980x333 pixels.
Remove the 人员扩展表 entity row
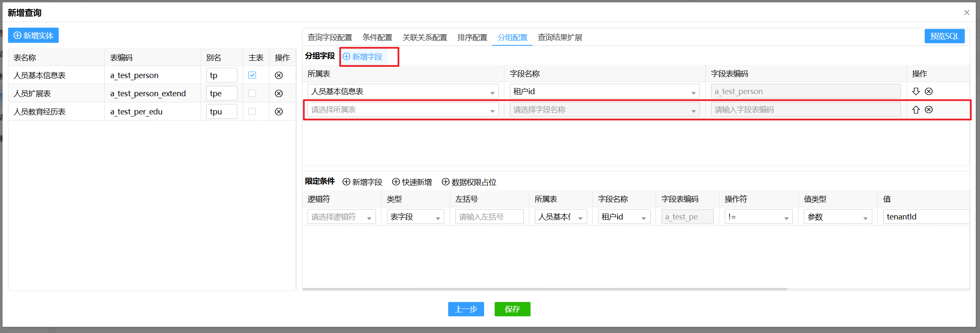[279, 94]
